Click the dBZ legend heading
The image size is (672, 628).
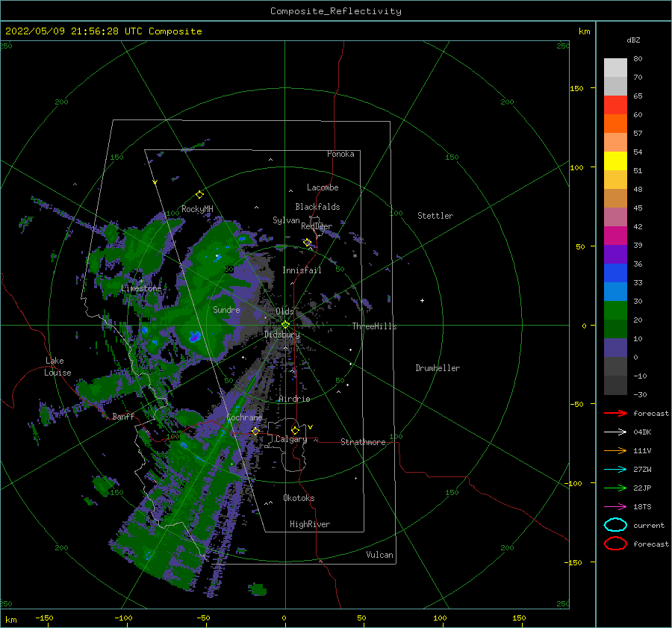tap(633, 40)
